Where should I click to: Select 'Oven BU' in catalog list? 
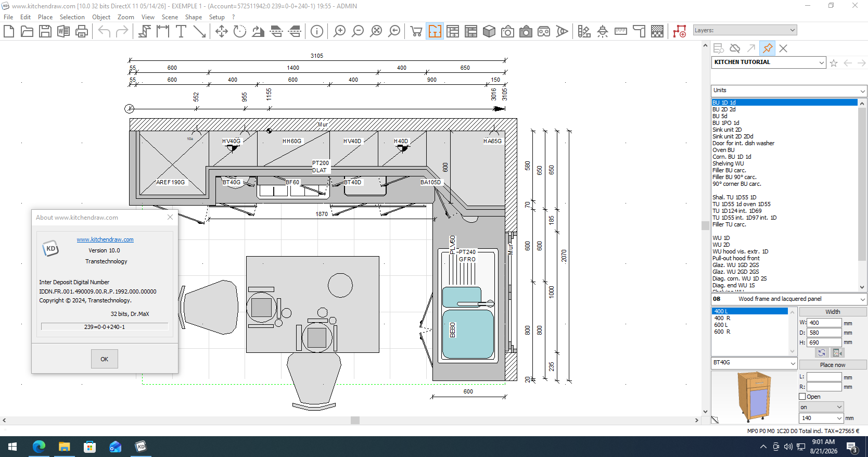click(x=723, y=150)
